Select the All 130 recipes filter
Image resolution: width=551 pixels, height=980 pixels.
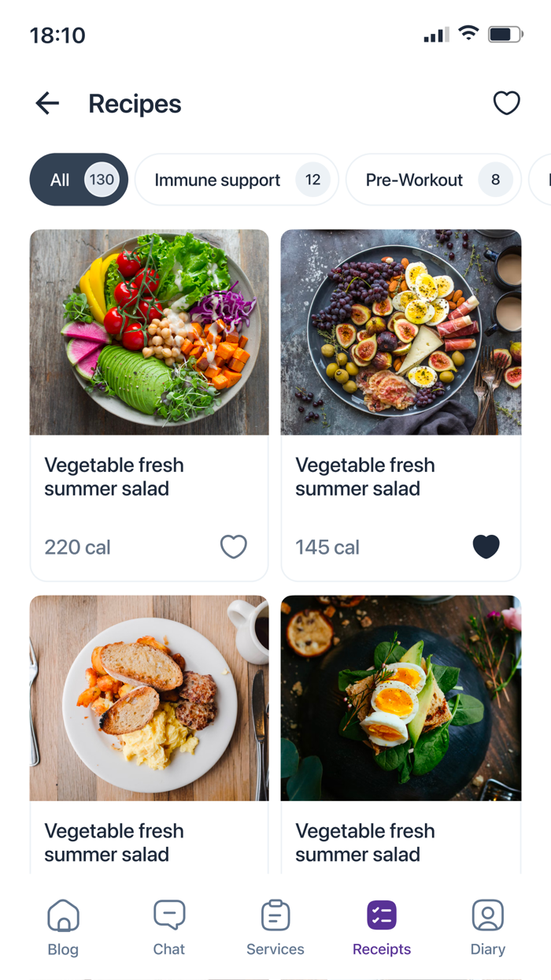click(78, 180)
